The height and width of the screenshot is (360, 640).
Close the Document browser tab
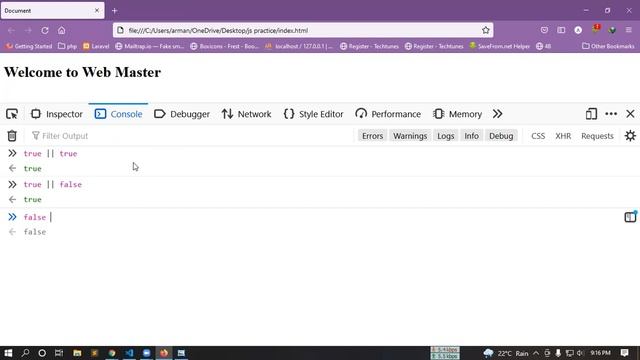(x=97, y=11)
